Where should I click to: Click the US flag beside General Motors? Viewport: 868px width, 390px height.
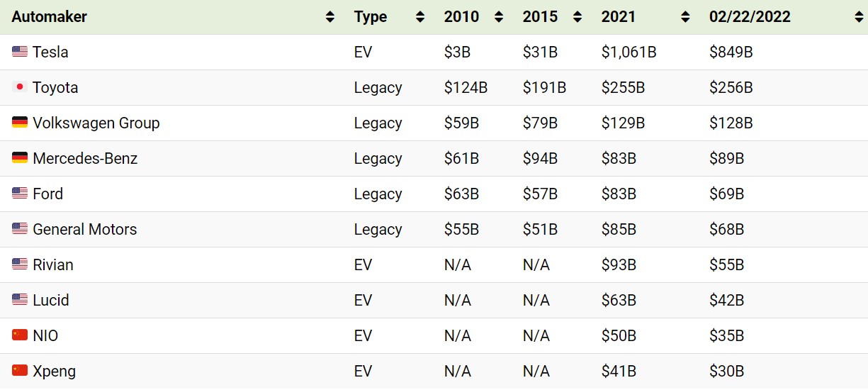20,229
